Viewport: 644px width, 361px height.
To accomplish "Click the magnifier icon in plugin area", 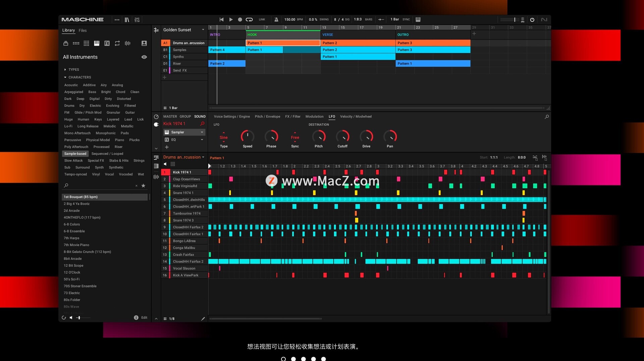I will [x=547, y=117].
